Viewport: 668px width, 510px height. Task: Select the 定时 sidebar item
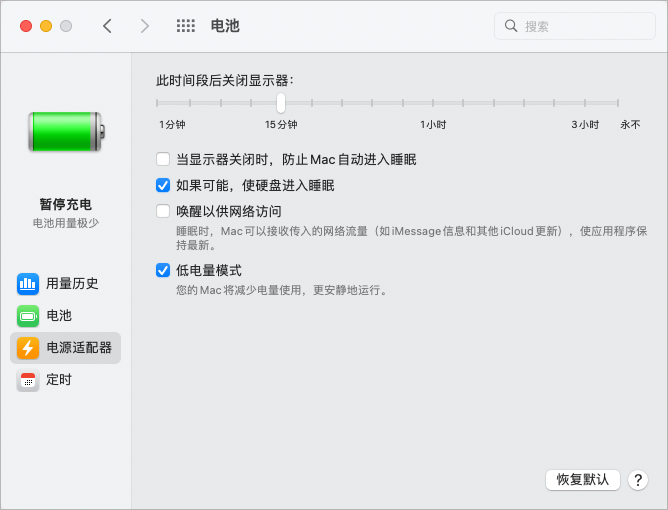click(x=59, y=380)
